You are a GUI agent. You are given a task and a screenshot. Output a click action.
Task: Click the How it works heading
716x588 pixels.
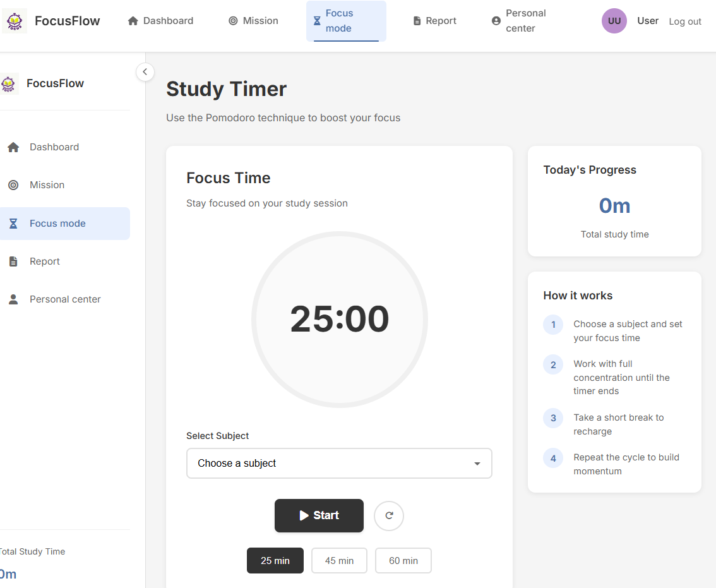coord(578,296)
